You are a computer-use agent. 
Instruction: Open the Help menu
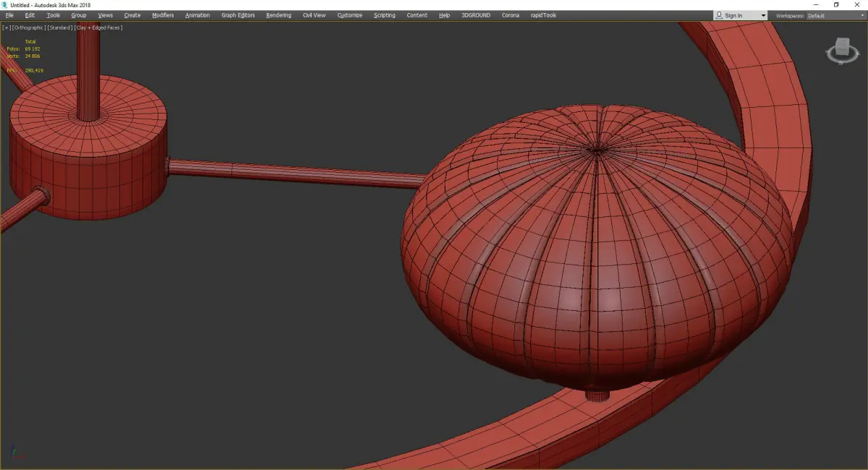pos(444,15)
